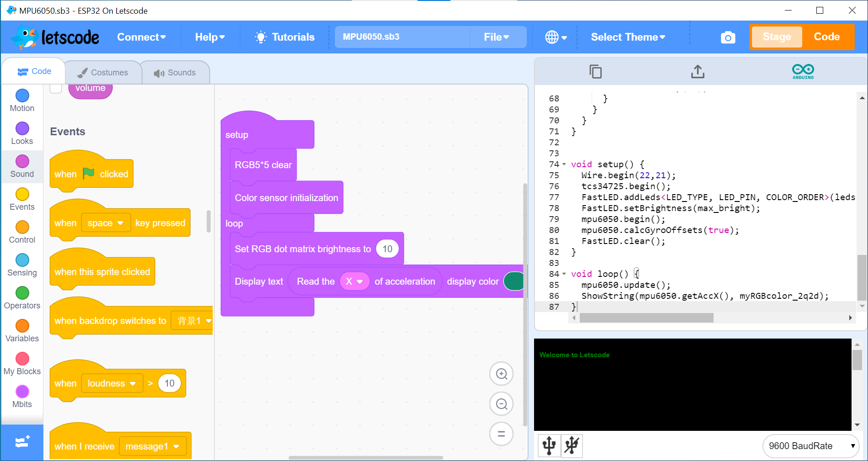Screen dimensions: 868x461
Task: Open the baud rate dropdown
Action: click(810, 446)
